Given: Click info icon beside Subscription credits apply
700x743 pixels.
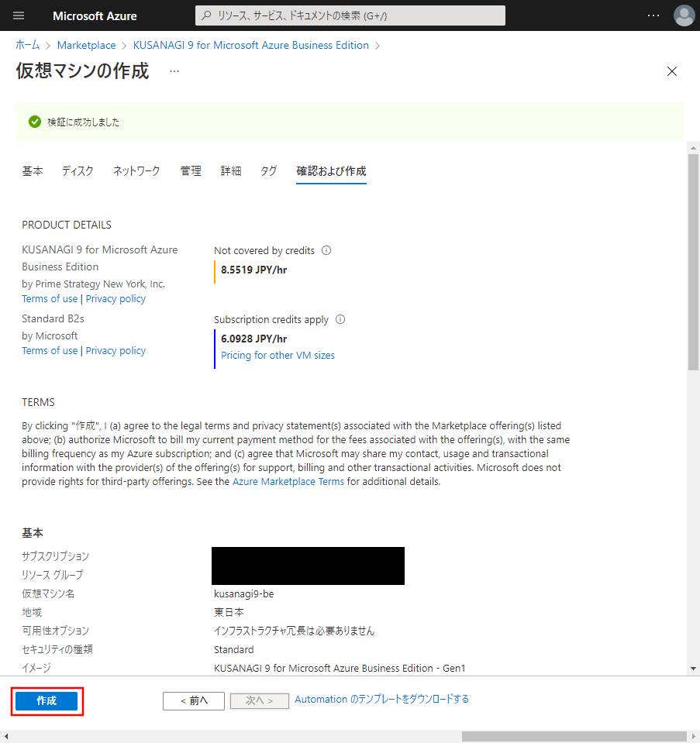Looking at the screenshot, I should pyautogui.click(x=340, y=319).
